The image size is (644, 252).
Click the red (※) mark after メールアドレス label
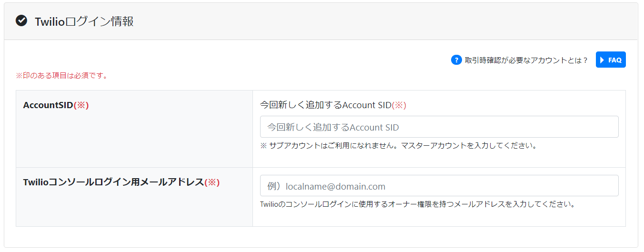(212, 182)
